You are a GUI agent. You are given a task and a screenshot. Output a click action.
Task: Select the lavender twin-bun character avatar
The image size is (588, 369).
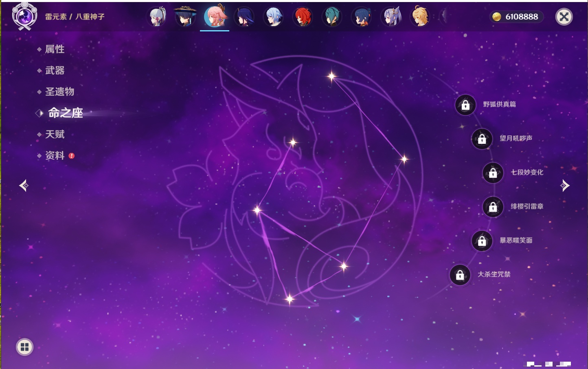pyautogui.click(x=391, y=17)
